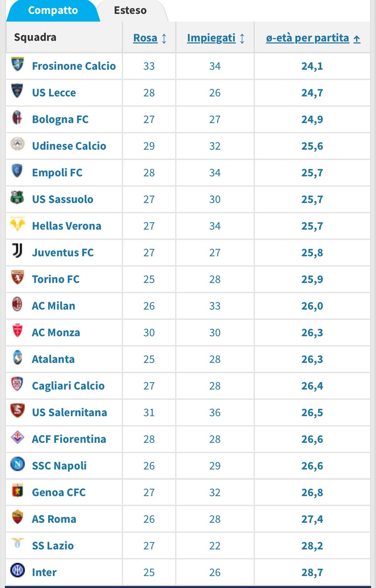376x588 pixels.
Task: Click the Torino FC crest icon
Action: coord(17,278)
